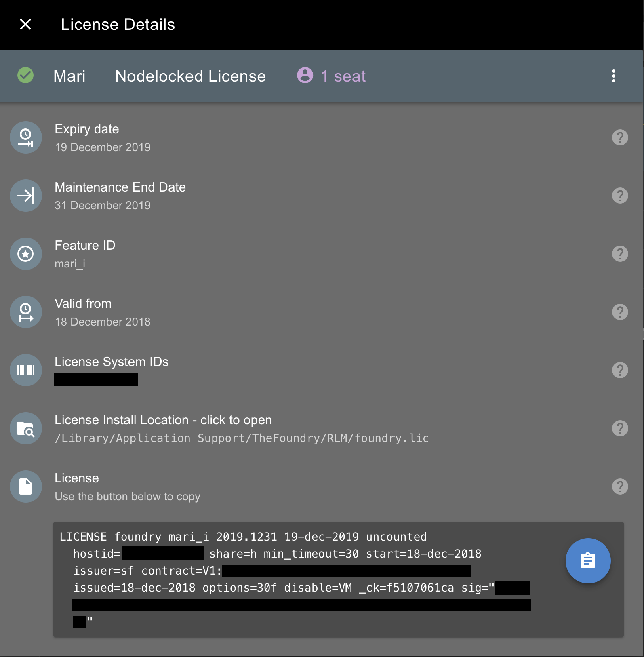
Task: Click the Maintenance End Date arrow icon
Action: click(x=26, y=196)
